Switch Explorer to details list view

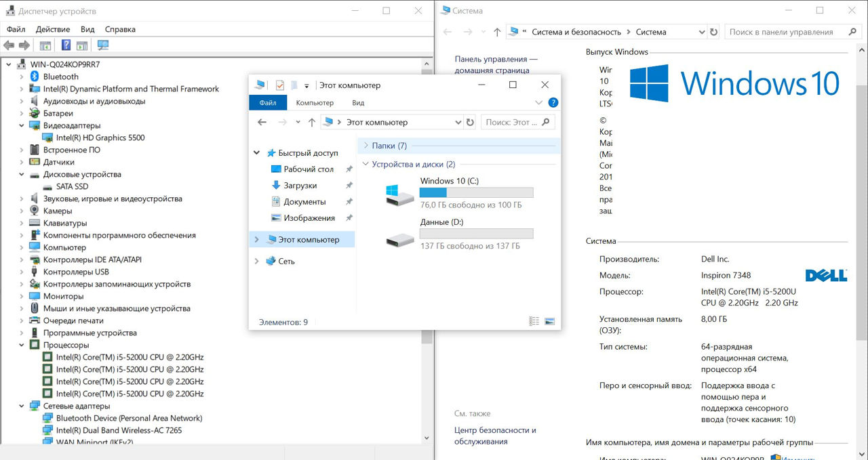(x=534, y=322)
